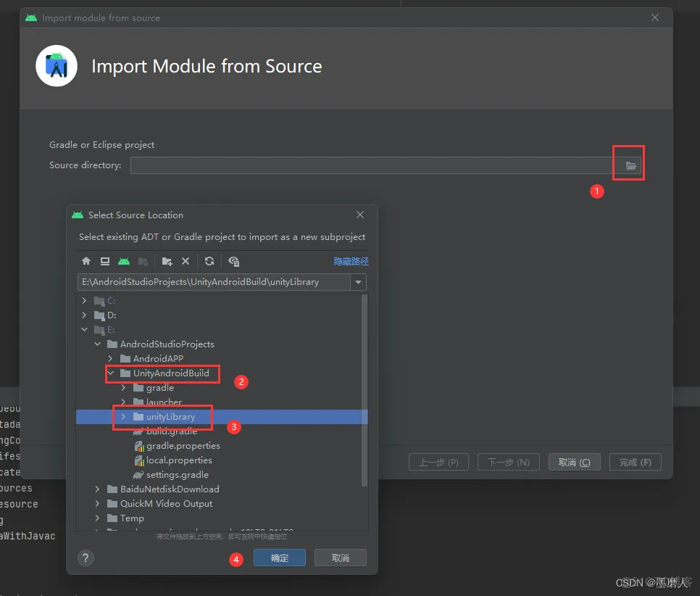Screen dimensions: 700x596
Task: Expand the QuickM Video Output folder
Action: point(97,503)
